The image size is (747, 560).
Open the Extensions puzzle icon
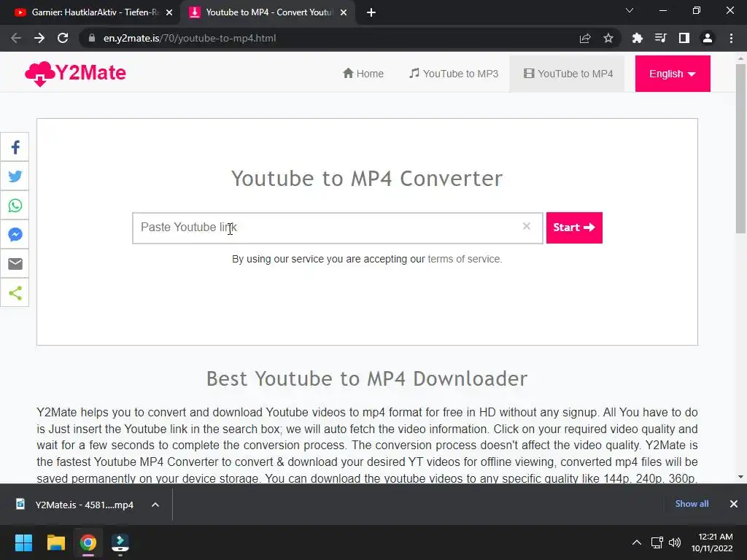(637, 38)
